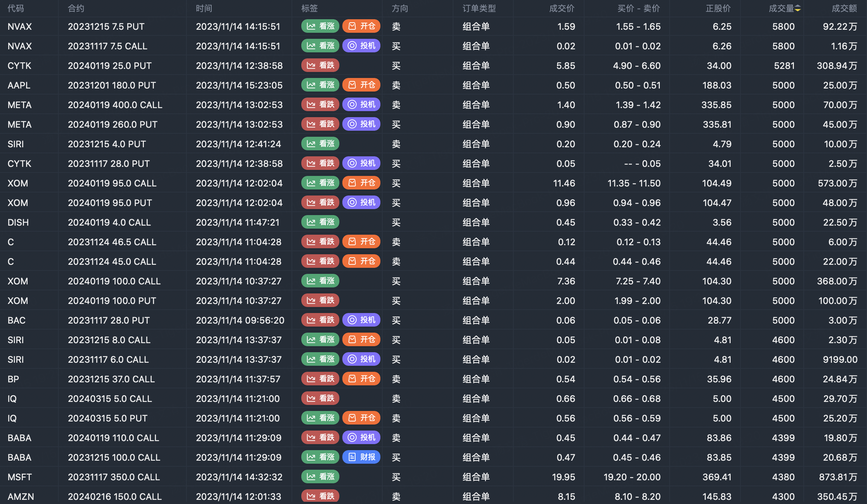
Task: Click the 看涨 tag on MSFT 350.0 CALL row
Action: tap(321, 477)
